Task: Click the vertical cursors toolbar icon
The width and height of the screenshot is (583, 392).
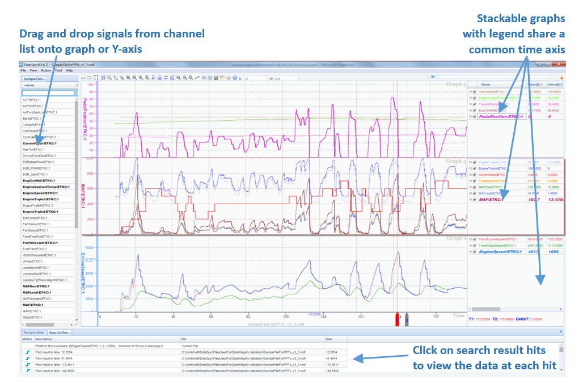Action: (96, 78)
